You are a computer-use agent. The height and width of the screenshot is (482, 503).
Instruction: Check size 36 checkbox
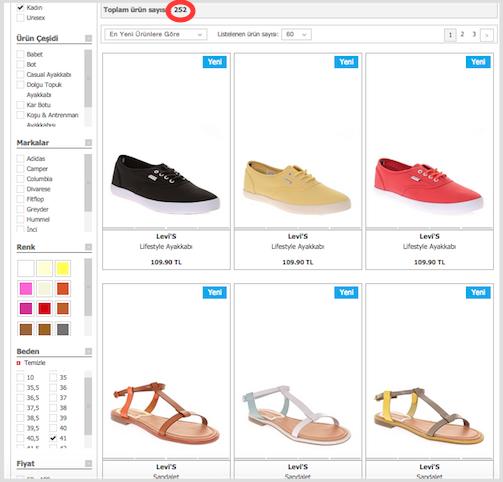[x=53, y=388]
